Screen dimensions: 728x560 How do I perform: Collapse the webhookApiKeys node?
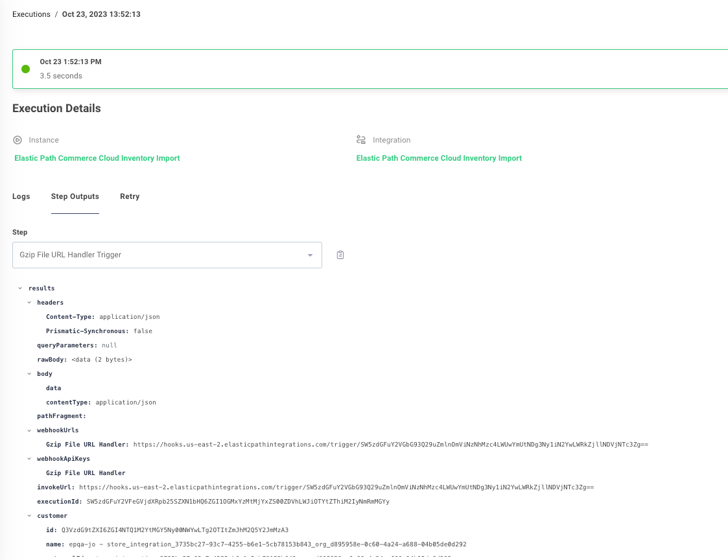[x=29, y=459]
